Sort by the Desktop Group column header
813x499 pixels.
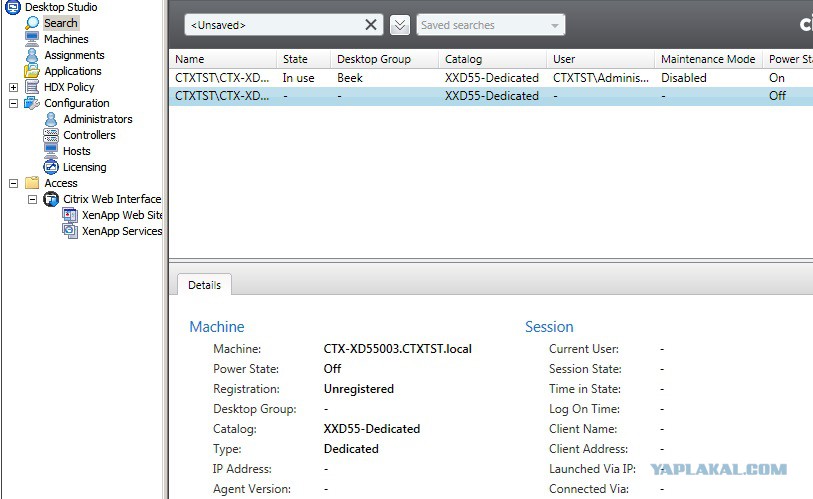click(384, 59)
